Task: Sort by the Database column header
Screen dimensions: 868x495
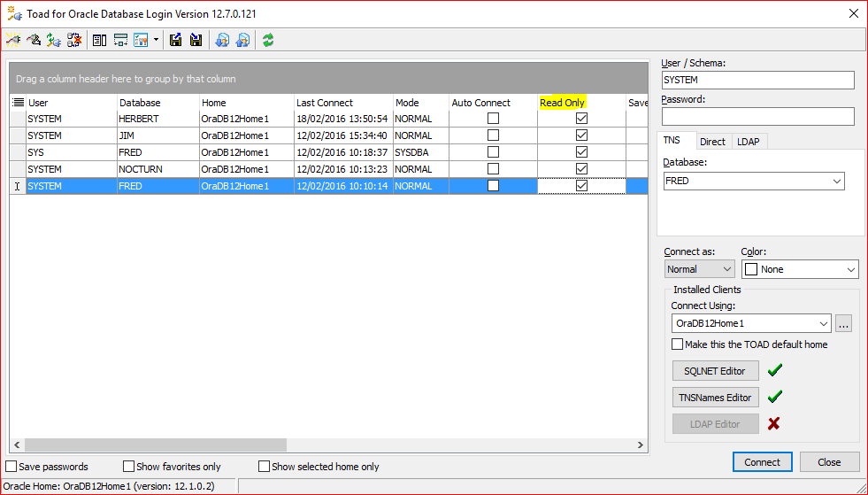Action: pos(158,103)
